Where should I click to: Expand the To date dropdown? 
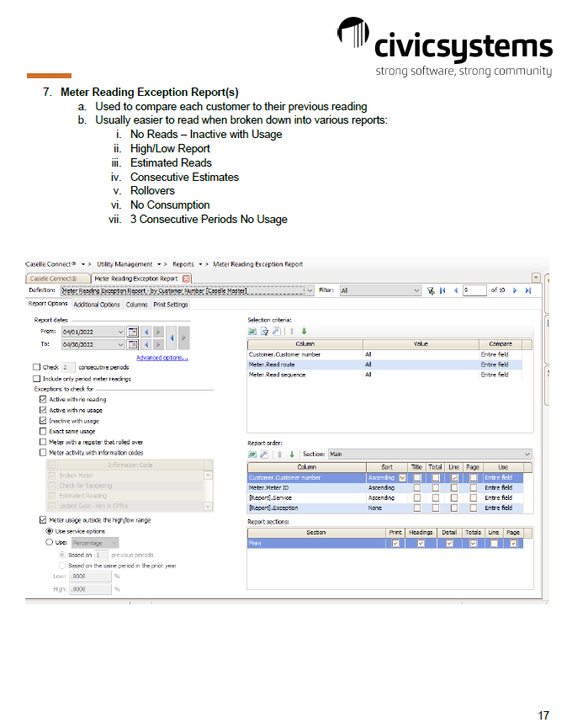click(120, 344)
